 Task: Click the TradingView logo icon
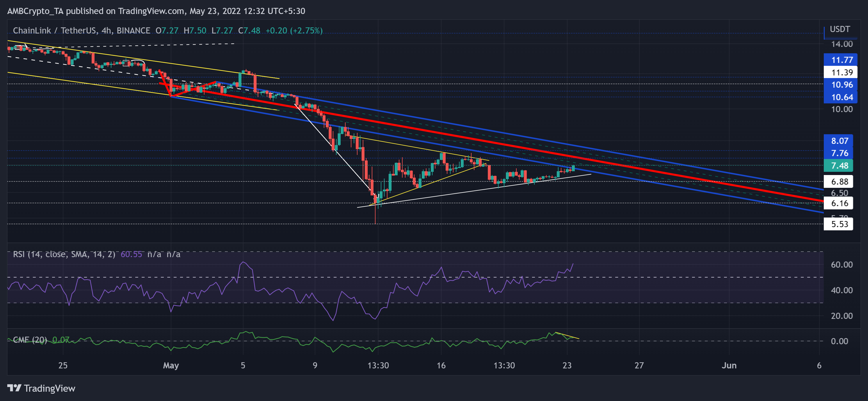[x=14, y=388]
